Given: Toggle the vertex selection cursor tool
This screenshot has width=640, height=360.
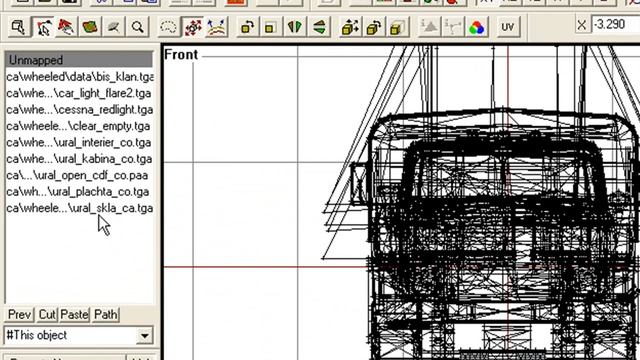Looking at the screenshot, I should click(43, 27).
